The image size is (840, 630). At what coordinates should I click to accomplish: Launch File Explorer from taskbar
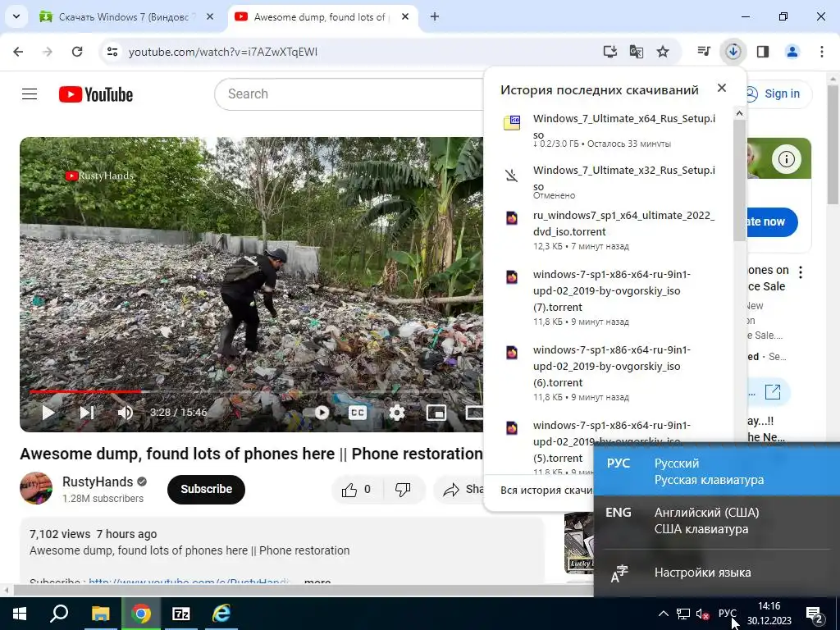tap(100, 614)
